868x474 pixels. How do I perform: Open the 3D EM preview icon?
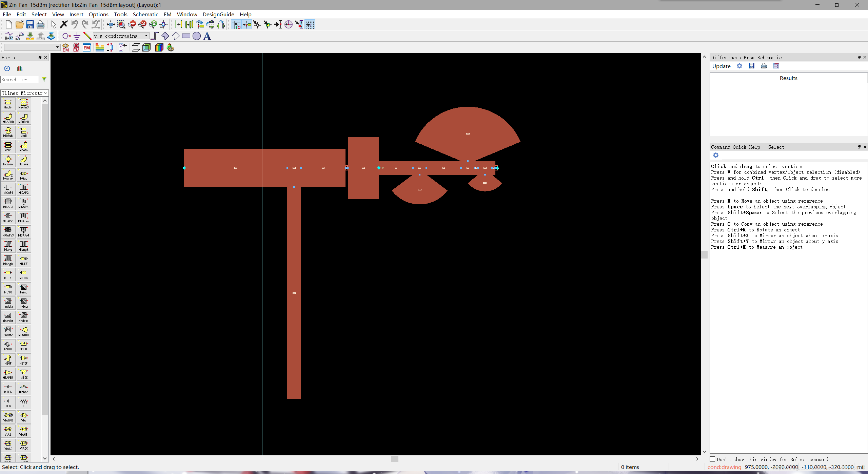146,47
